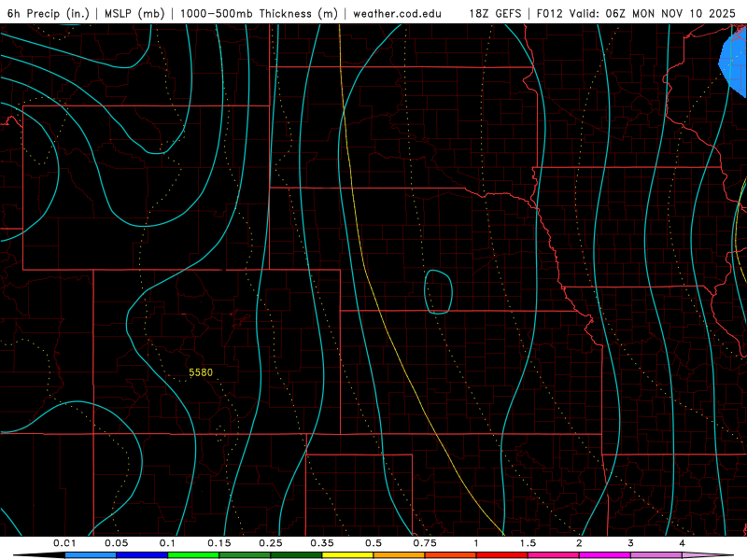The height and width of the screenshot is (560, 747).
Task: Click the '1000-500mb Thickness (m)' header label
Action: point(259,13)
